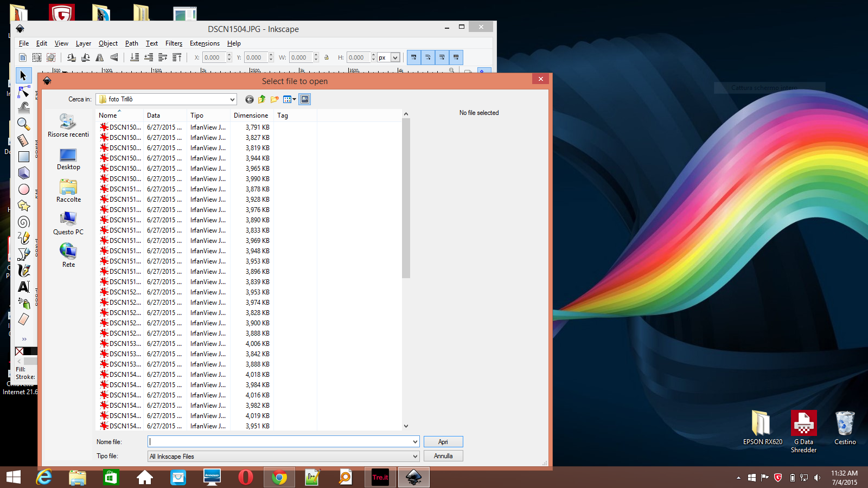Go up one folder level in dialog
This screenshot has height=488, width=868.
262,99
